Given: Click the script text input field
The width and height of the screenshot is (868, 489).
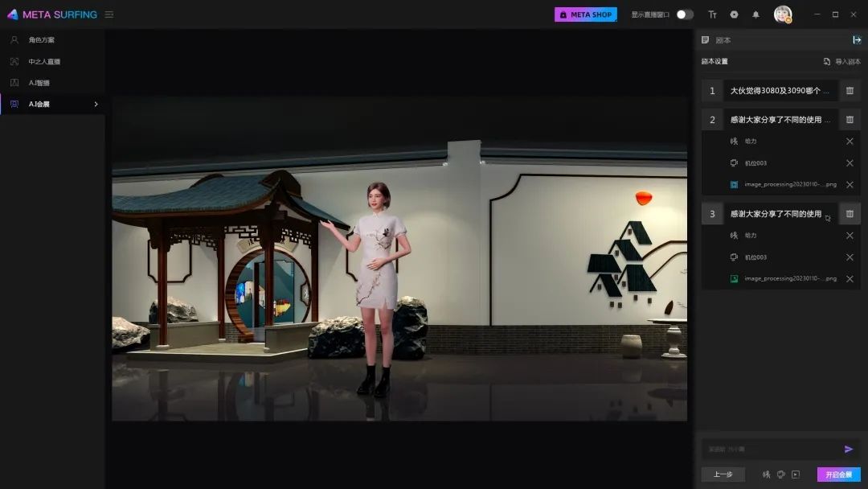Looking at the screenshot, I should [769, 449].
